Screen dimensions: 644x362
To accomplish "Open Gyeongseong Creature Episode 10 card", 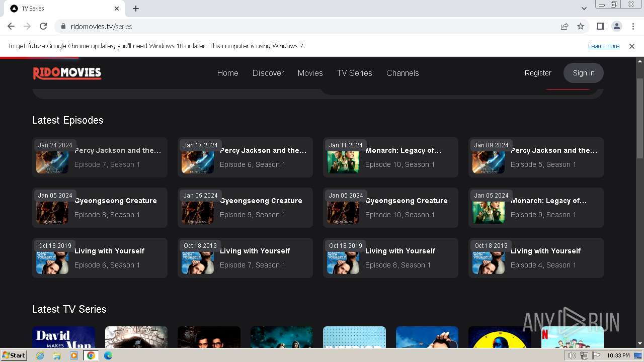I will pyautogui.click(x=390, y=208).
